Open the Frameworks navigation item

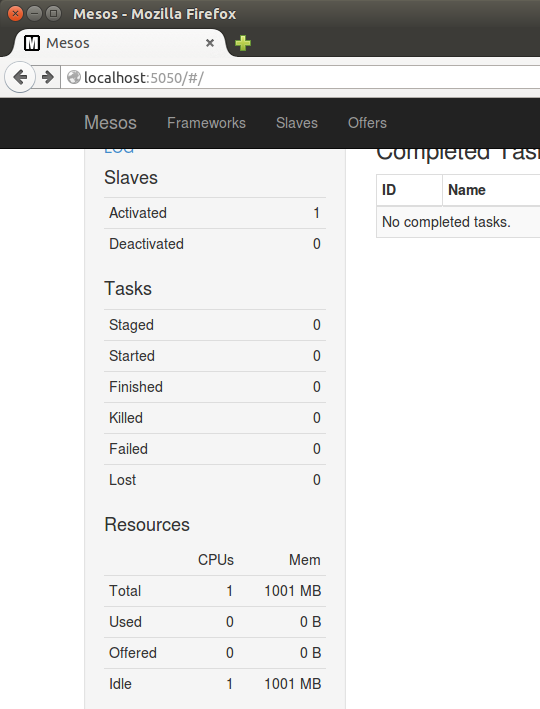click(206, 123)
